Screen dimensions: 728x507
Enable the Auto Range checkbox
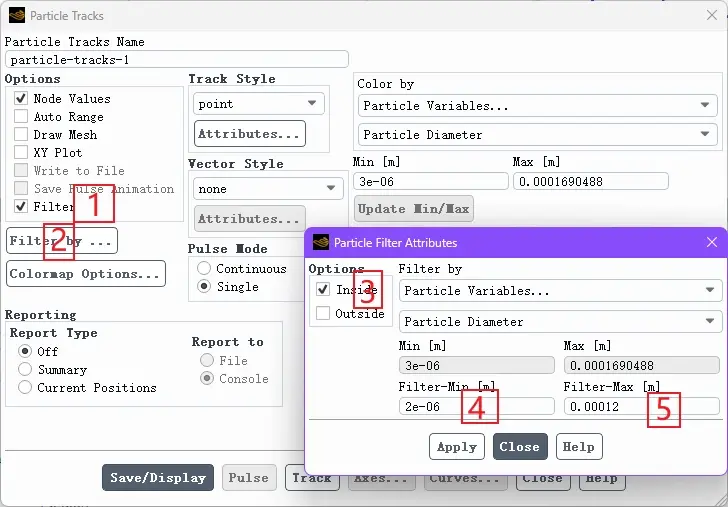point(21,117)
